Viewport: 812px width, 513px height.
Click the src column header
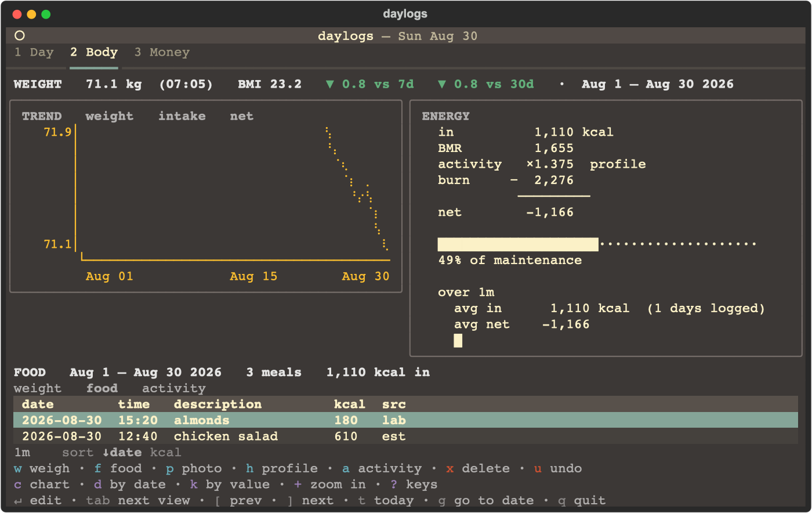coord(394,404)
